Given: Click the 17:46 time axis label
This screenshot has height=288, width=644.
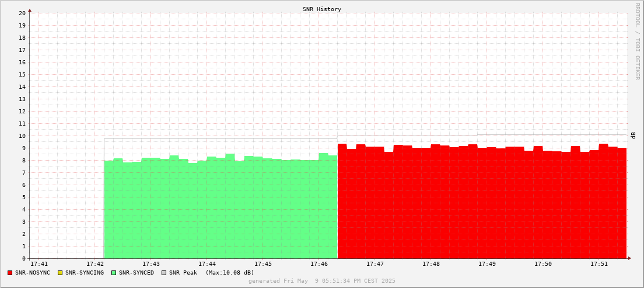Looking at the screenshot, I should click(319, 263).
